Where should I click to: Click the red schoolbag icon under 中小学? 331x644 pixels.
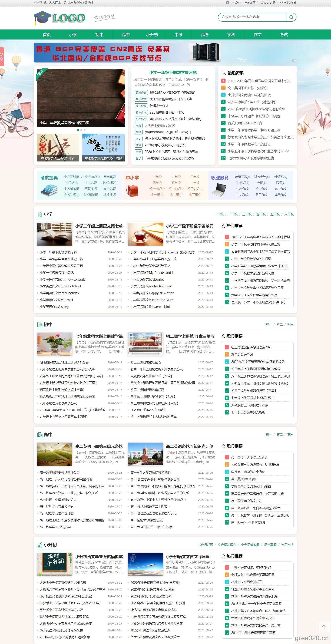[132, 190]
